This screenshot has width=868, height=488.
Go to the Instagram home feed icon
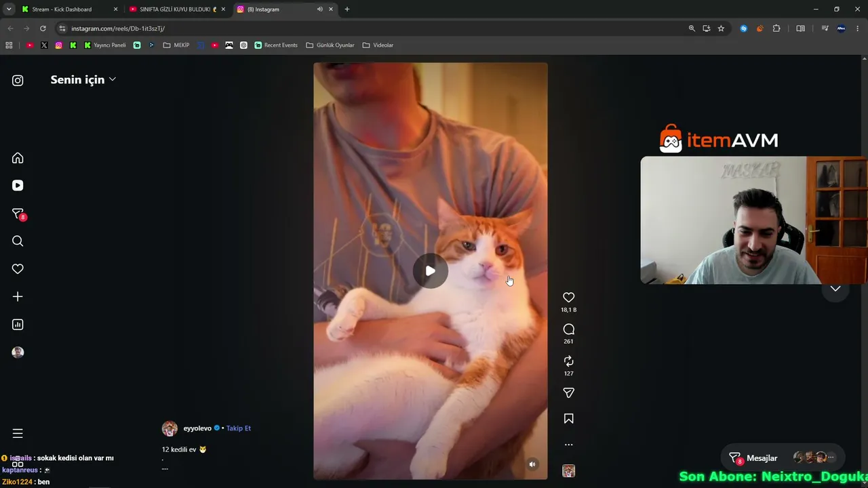18,158
